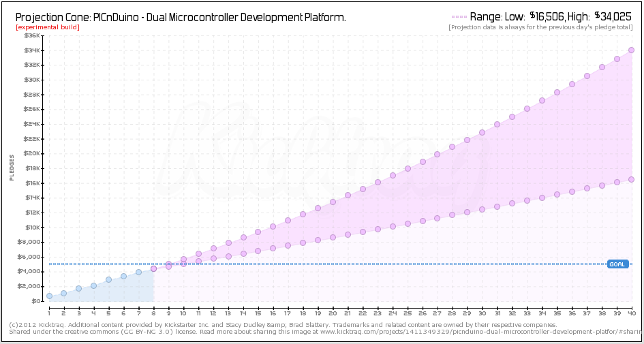The image size is (644, 344).
Task: Select the lower projection point at day 35
Action: coord(557,195)
